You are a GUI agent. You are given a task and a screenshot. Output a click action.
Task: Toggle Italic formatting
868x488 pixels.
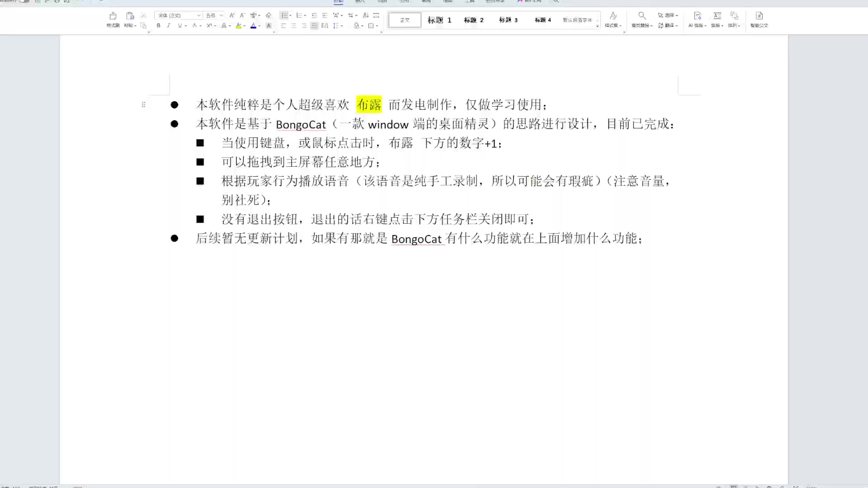tap(169, 26)
